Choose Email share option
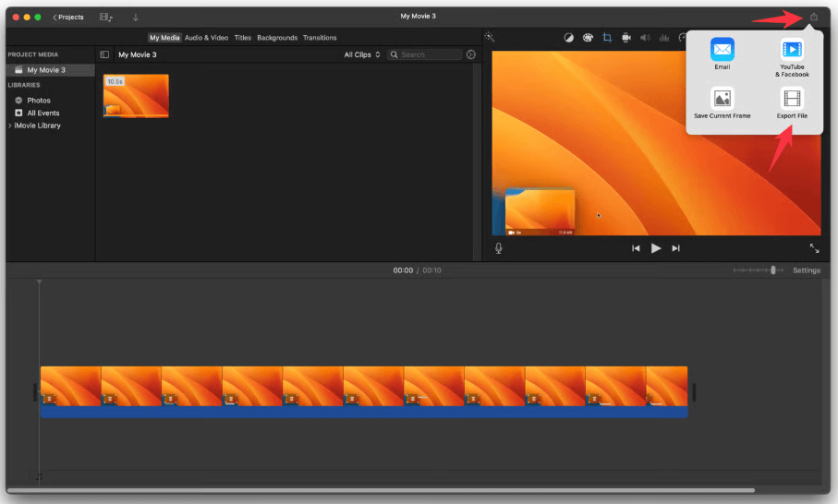838x504 pixels. point(722,54)
